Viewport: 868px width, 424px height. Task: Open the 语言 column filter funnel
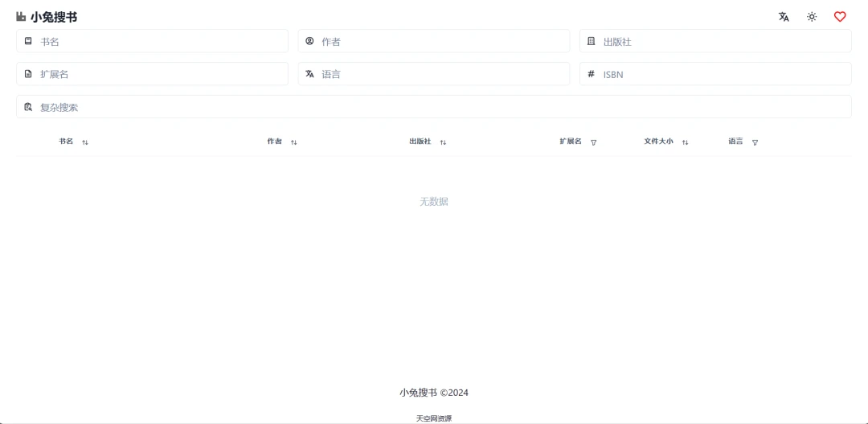pos(755,142)
